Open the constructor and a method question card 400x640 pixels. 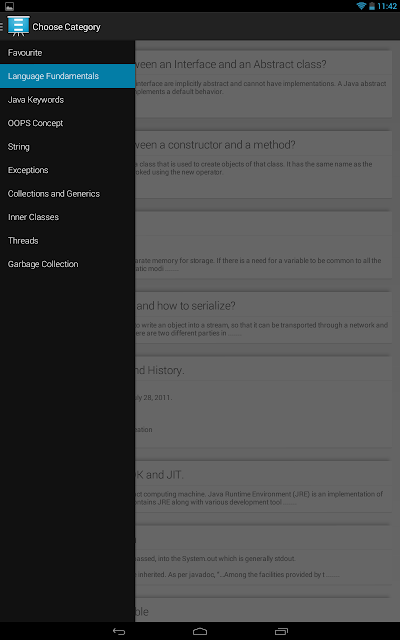click(x=263, y=164)
